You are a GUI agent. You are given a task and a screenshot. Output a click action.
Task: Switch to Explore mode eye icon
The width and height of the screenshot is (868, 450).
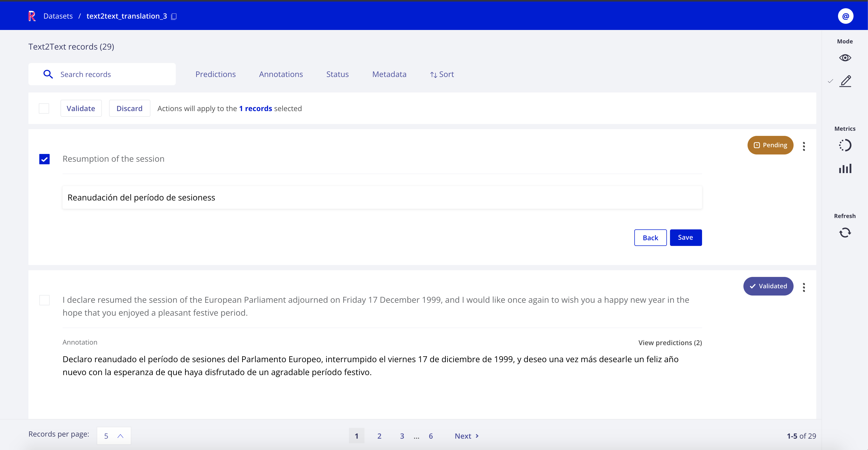845,58
